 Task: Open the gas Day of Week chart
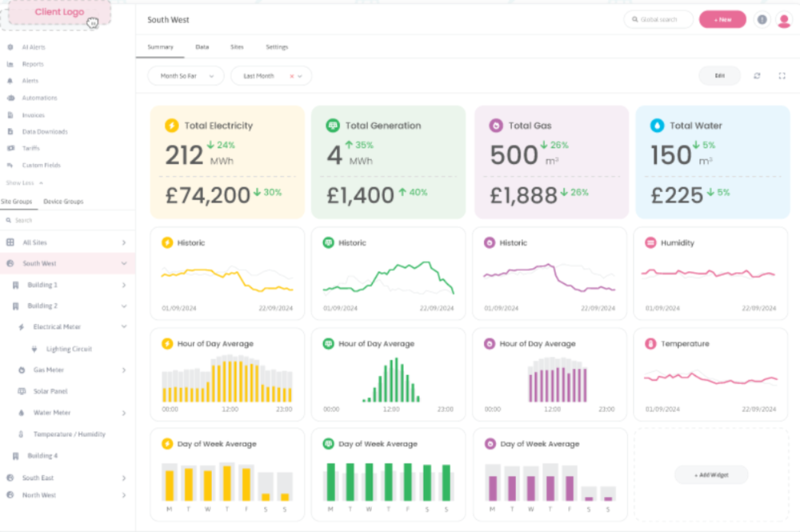550,482
